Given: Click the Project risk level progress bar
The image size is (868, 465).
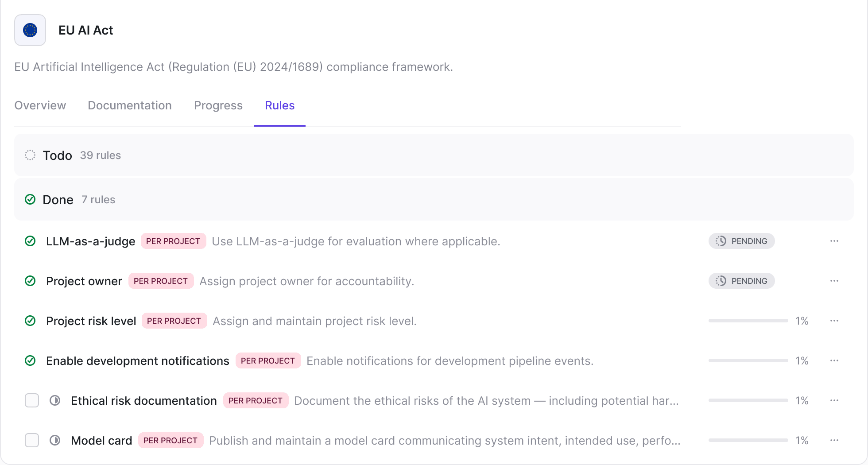Looking at the screenshot, I should click(x=748, y=321).
